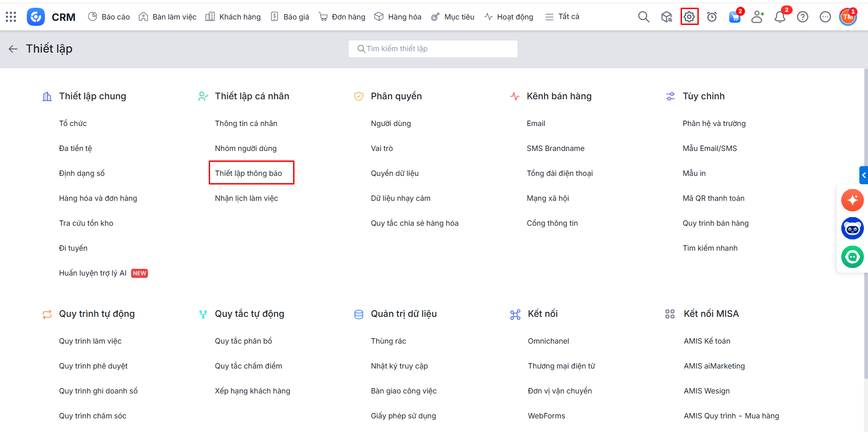Click the add user icon

(x=757, y=17)
